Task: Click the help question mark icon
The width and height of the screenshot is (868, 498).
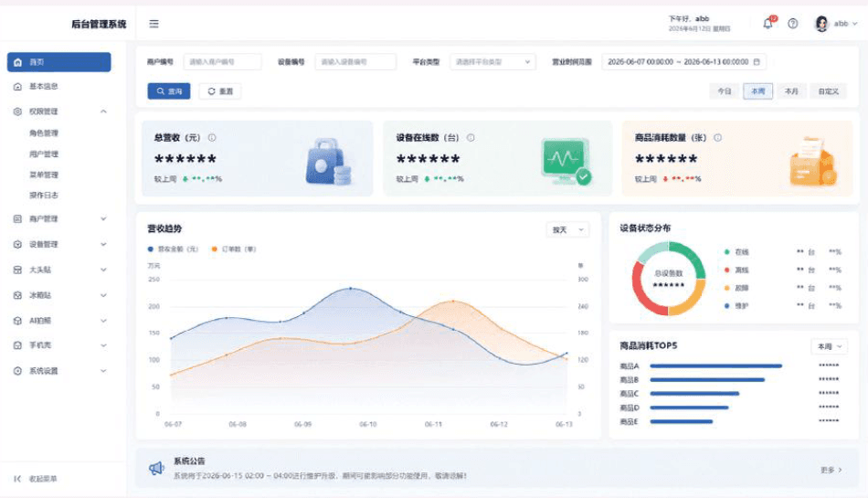Action: click(x=793, y=23)
